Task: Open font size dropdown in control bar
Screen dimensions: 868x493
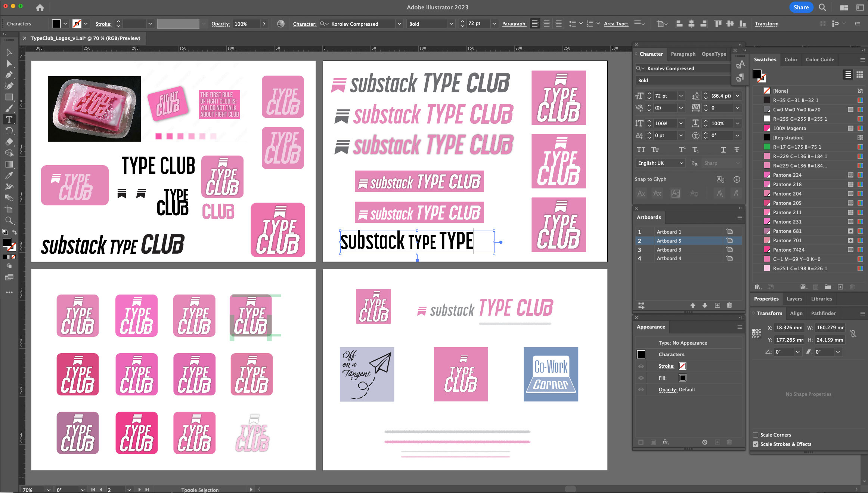Action: (x=494, y=24)
